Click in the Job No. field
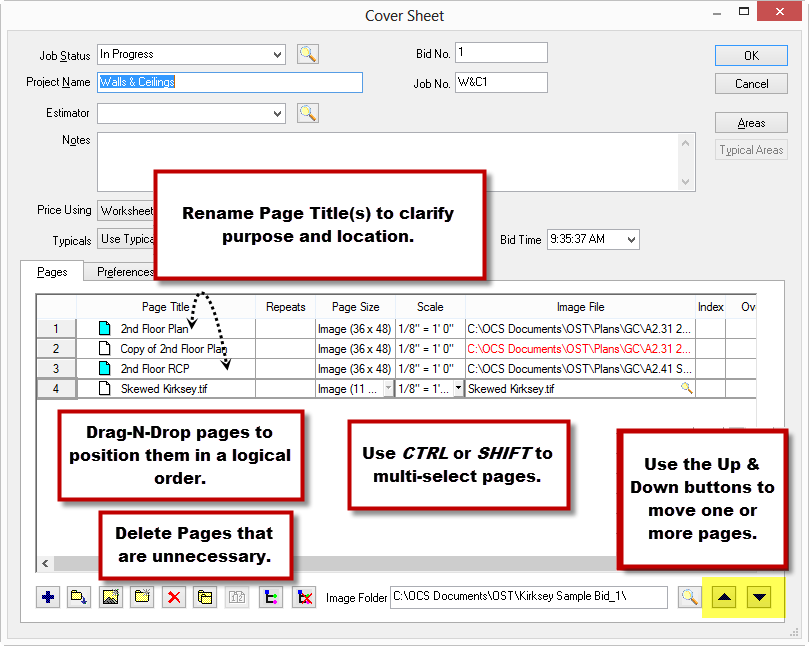The width and height of the screenshot is (809, 646). click(501, 83)
